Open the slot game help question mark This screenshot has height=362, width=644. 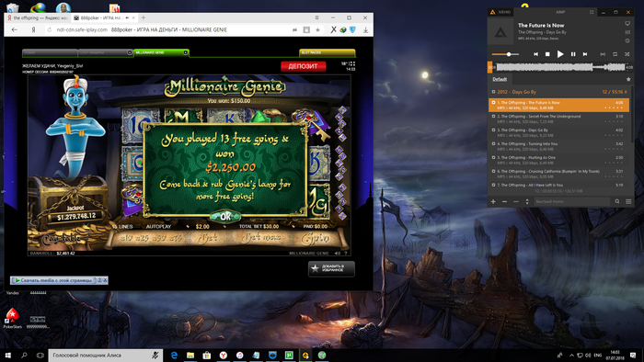click(x=346, y=254)
